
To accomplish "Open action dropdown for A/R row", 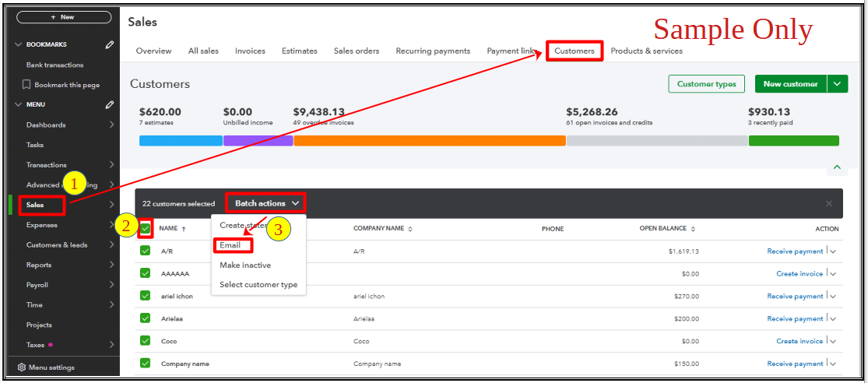I will [x=832, y=251].
